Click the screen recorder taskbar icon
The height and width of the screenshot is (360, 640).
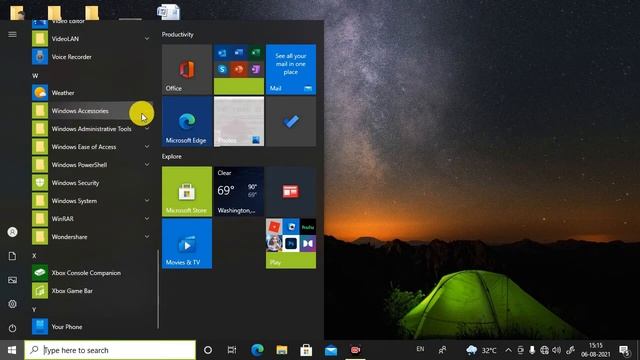(x=356, y=350)
